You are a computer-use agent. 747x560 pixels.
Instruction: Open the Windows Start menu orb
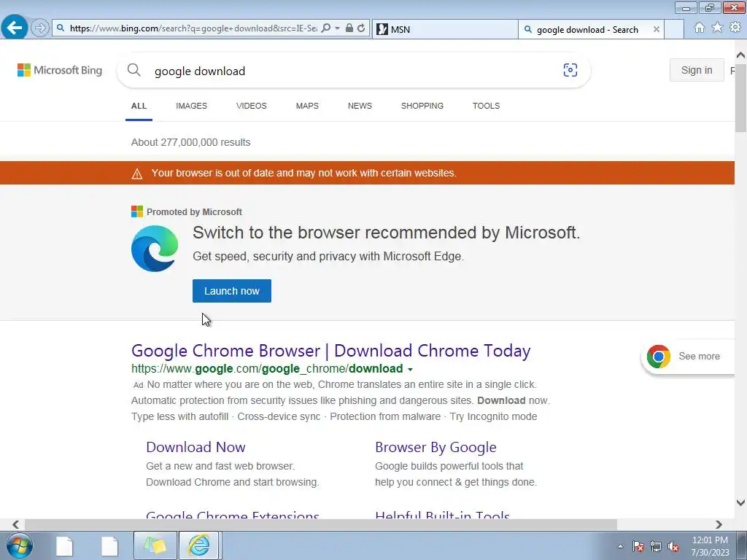(x=20, y=545)
